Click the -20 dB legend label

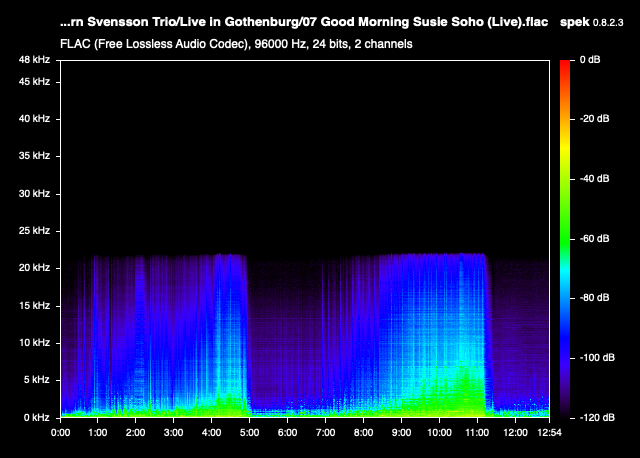pos(594,119)
